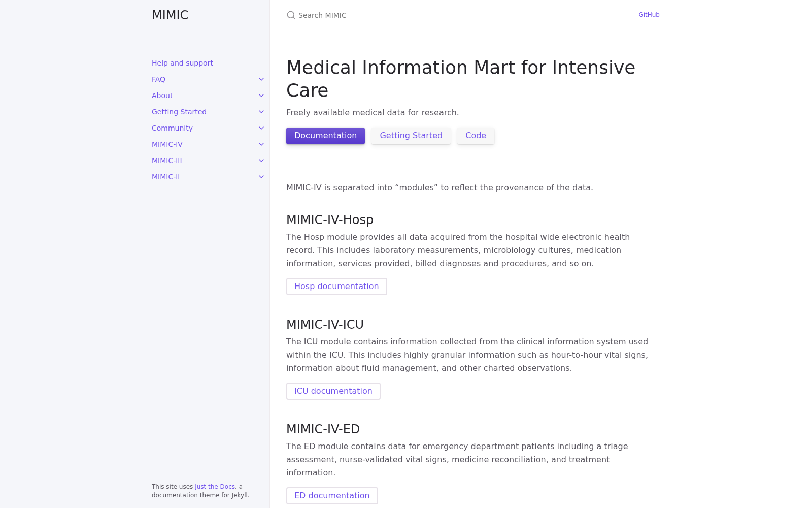
Task: Expand the Getting Started sidebar chevron
Action: pyautogui.click(x=261, y=112)
